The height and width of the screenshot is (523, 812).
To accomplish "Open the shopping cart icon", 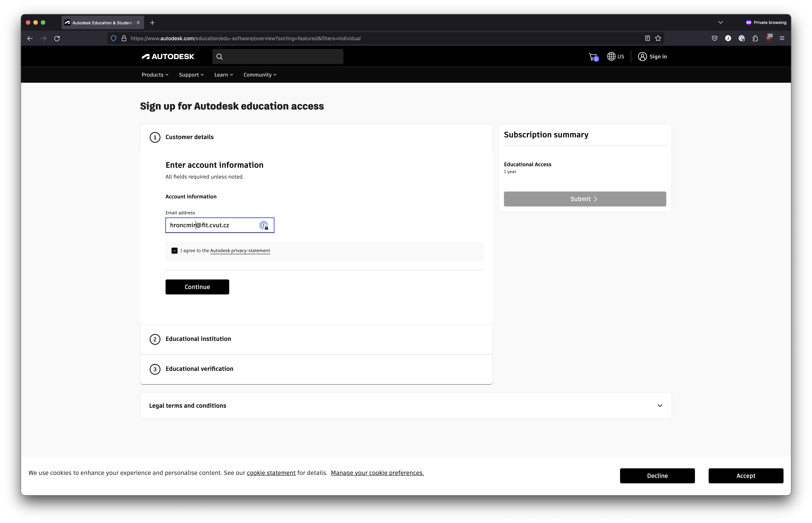I will click(x=593, y=57).
